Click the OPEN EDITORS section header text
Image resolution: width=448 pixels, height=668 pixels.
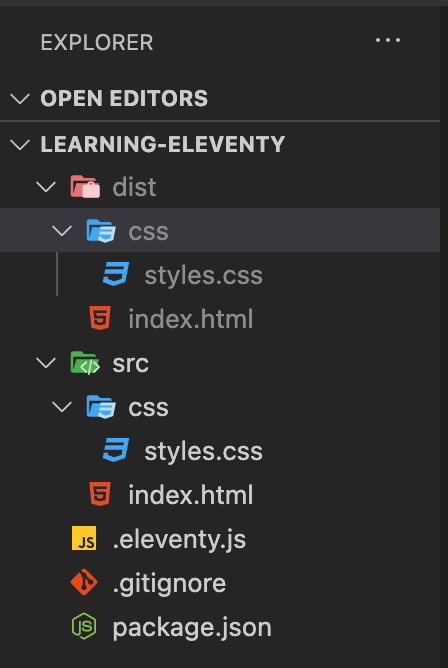click(124, 99)
